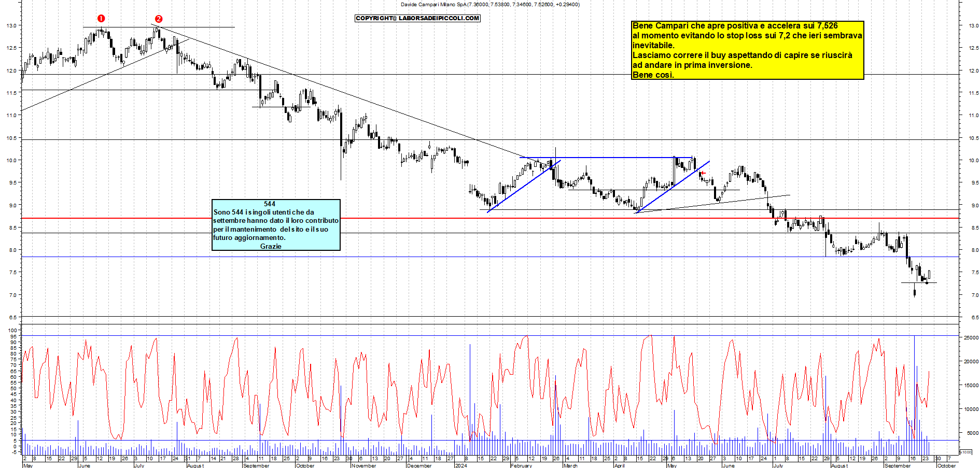Click the 6.5 price label on the right axis

tap(974, 317)
